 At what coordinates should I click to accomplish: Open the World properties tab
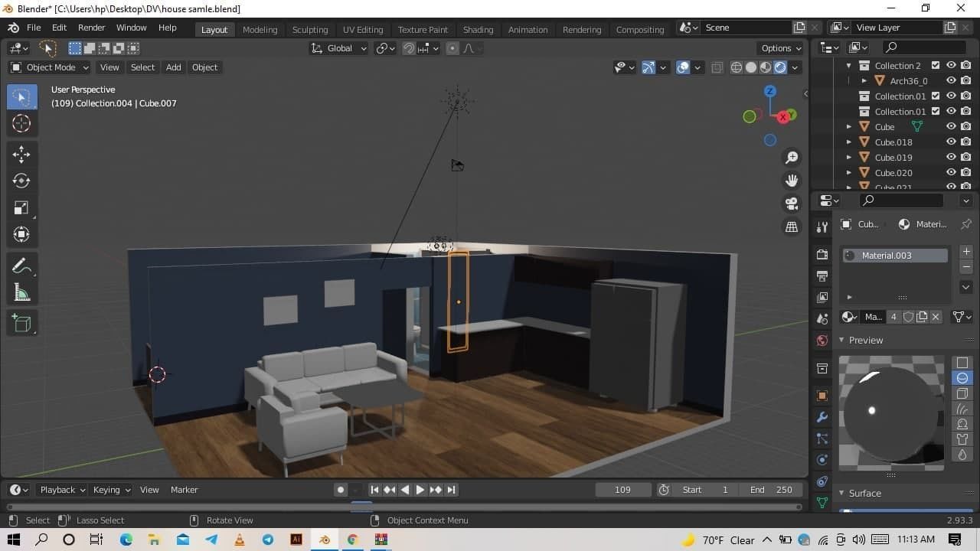[x=822, y=341]
